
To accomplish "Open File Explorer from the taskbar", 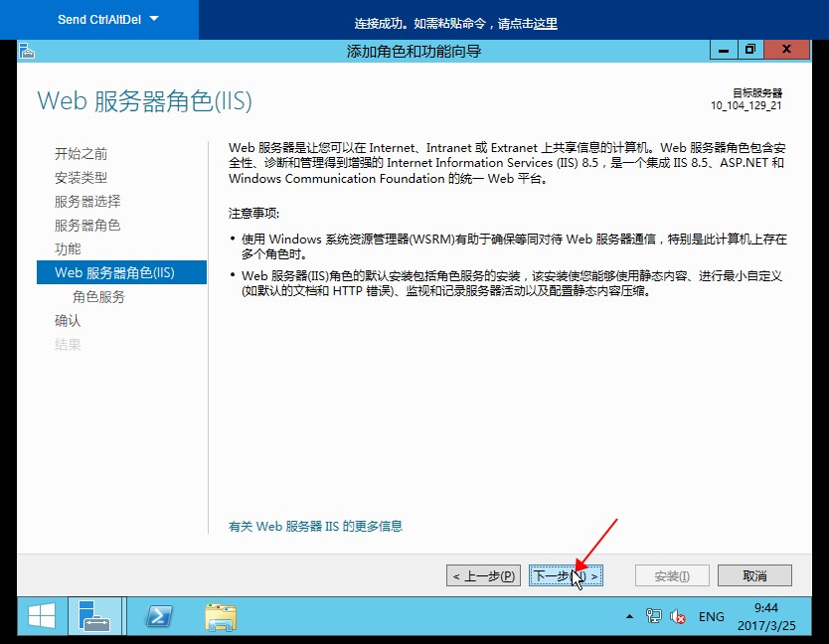I will [221, 616].
